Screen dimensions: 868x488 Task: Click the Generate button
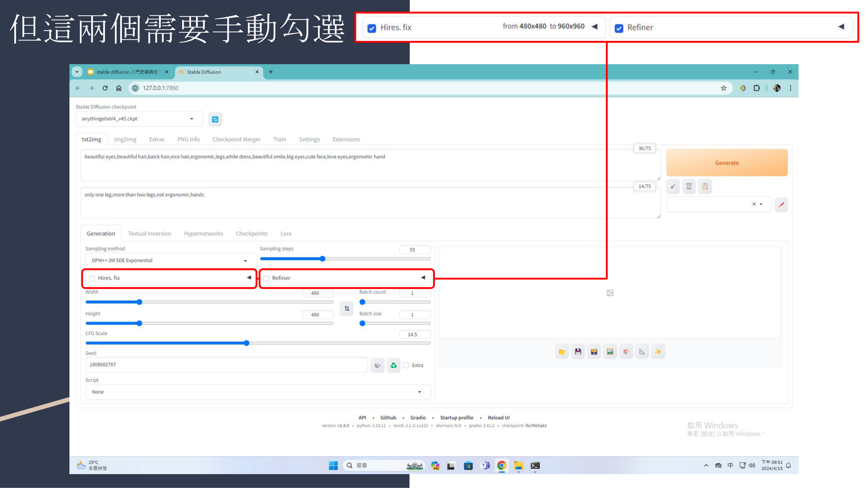click(x=727, y=163)
